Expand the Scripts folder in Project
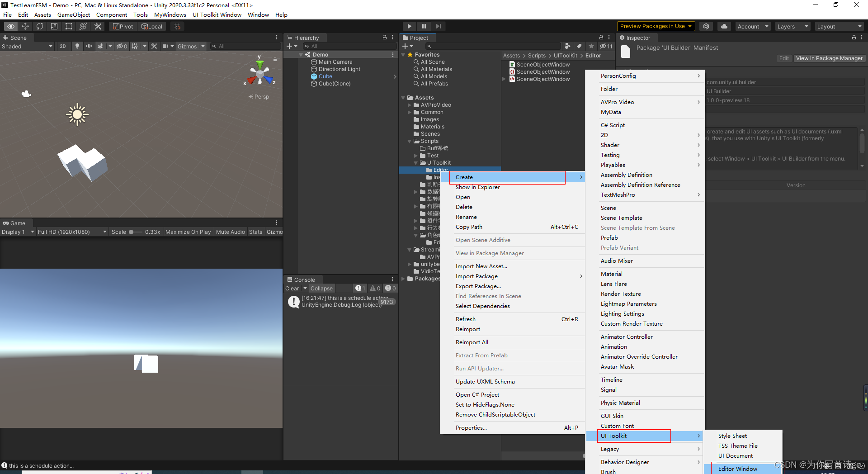Screen dimensions: 868x474 (410, 141)
